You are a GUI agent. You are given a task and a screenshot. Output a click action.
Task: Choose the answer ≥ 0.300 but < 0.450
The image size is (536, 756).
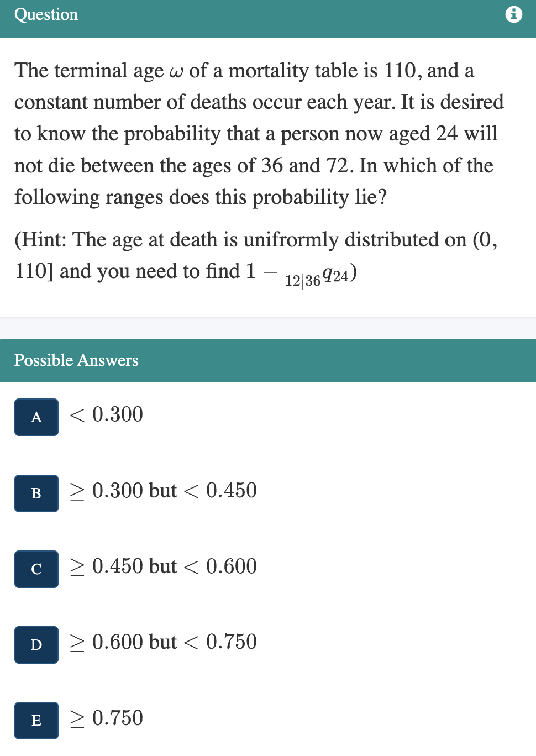tap(162, 491)
